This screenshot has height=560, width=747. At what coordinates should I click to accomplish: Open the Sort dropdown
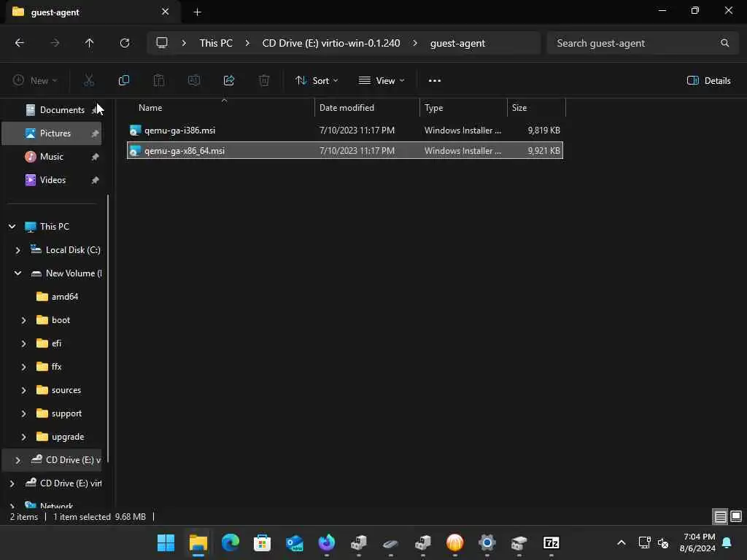(317, 80)
